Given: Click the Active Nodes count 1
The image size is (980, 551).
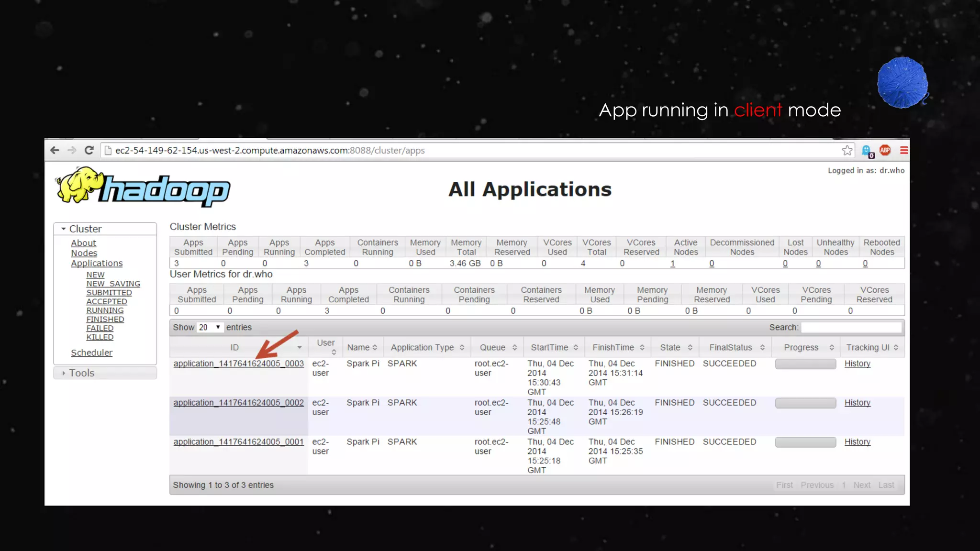Looking at the screenshot, I should 672,264.
